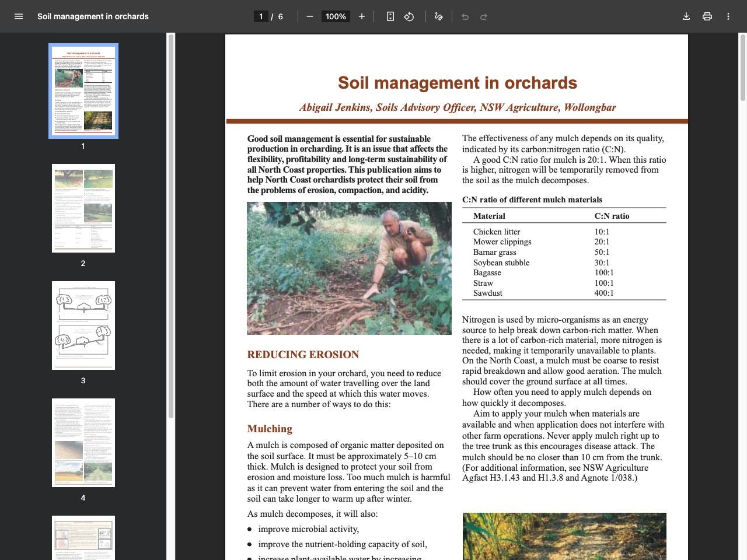This screenshot has width=747, height=560.
Task: Select the highlighted page 1 thumbnail
Action: pos(83,90)
